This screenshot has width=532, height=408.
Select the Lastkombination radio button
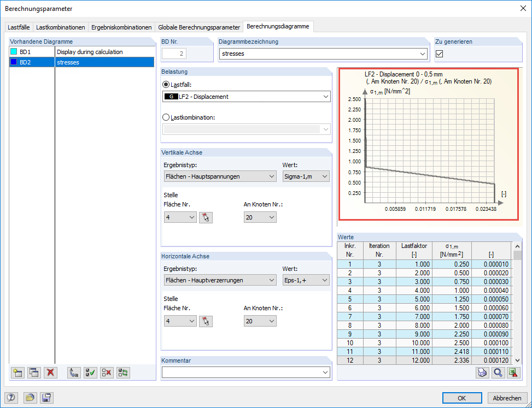click(166, 117)
